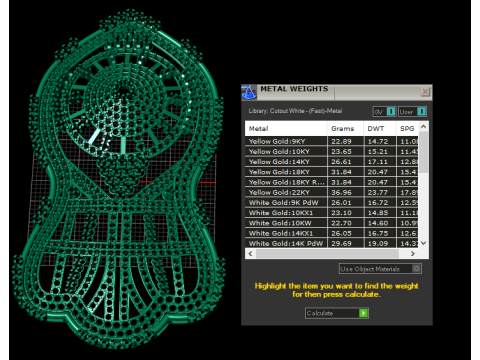Toggle the User library switch
Viewport: 480px width, 360px height.
click(x=412, y=112)
